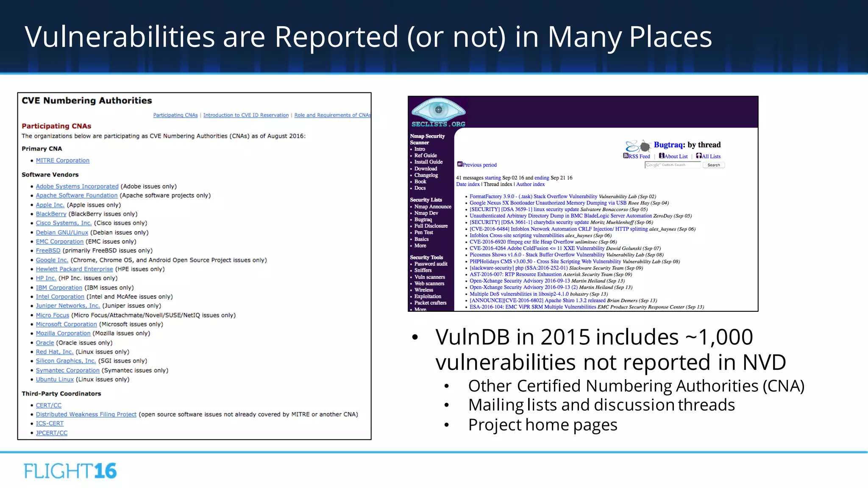This screenshot has width=868, height=488.
Task: Open the Hewlett Packard Enterprise link
Action: (x=74, y=269)
